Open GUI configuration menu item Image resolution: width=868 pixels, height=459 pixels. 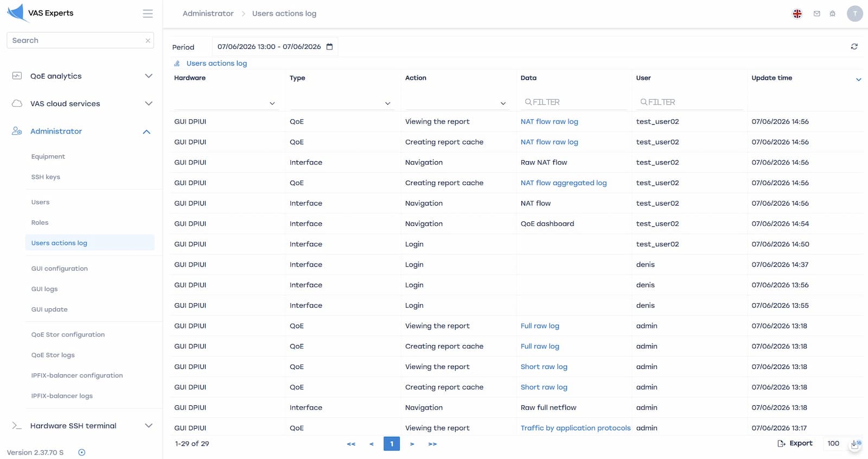pos(60,269)
